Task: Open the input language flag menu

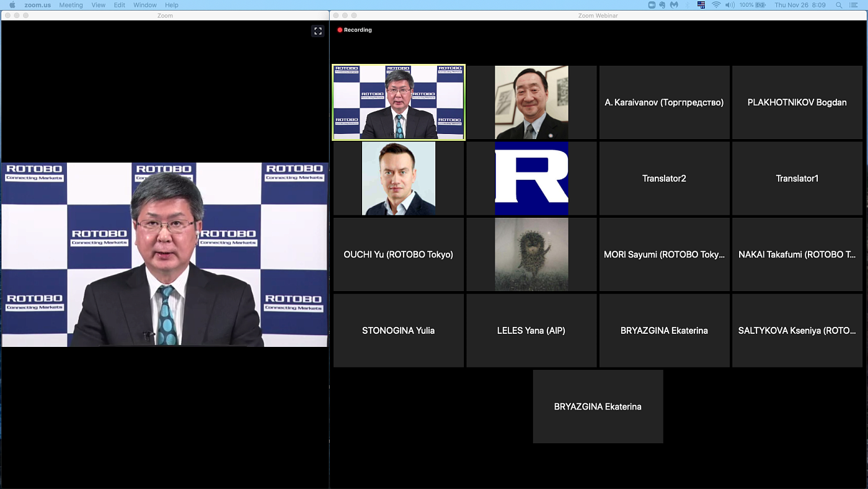Action: click(x=701, y=5)
